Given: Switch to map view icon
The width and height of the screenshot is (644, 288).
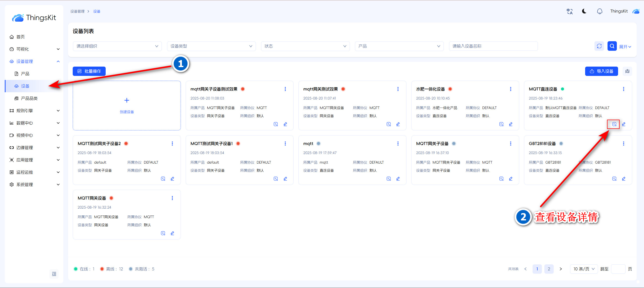Looking at the screenshot, I should click(x=627, y=71).
